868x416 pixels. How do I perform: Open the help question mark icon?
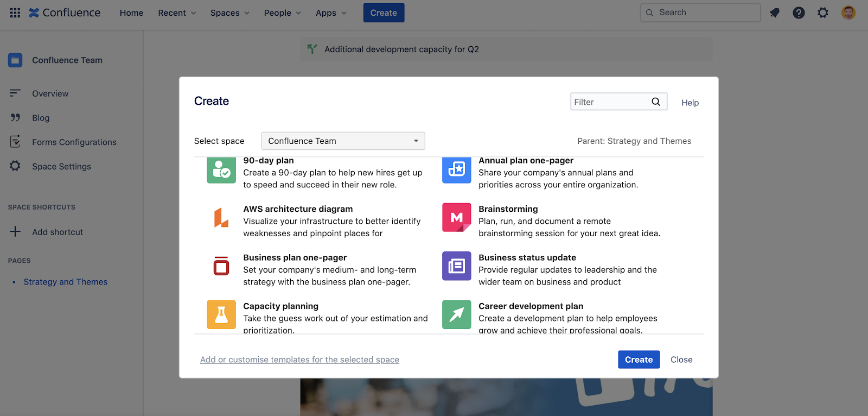pyautogui.click(x=799, y=12)
